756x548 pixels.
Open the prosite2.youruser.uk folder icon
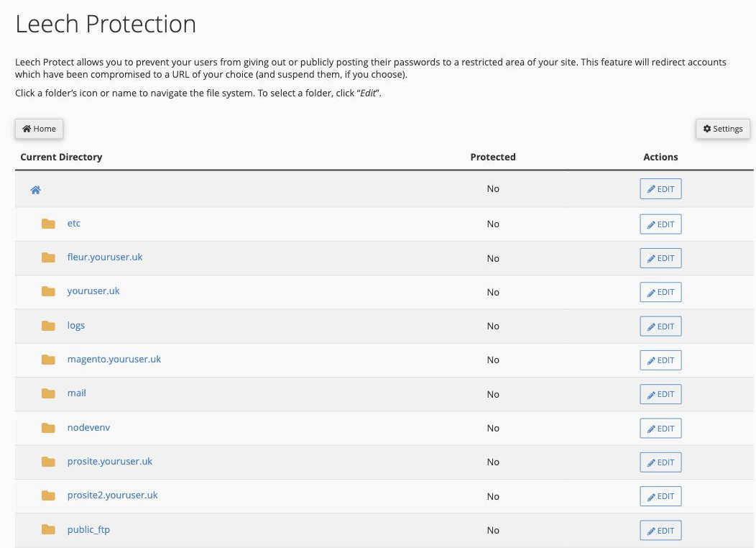click(48, 496)
